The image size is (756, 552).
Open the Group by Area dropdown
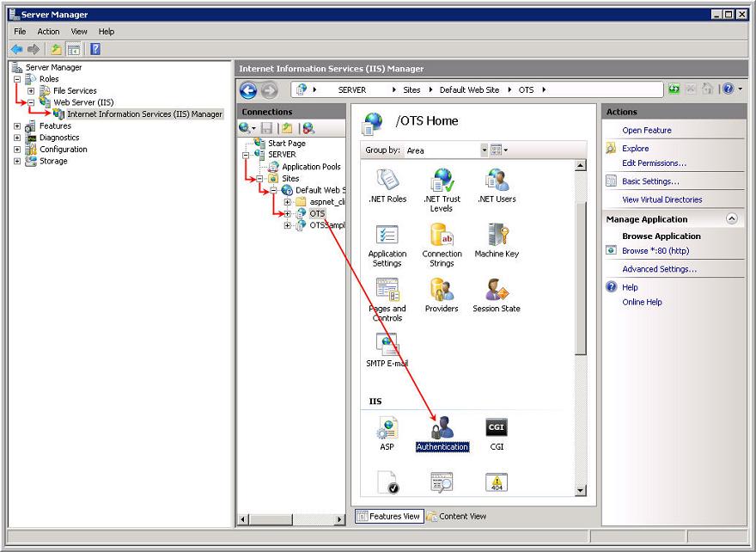(x=484, y=150)
